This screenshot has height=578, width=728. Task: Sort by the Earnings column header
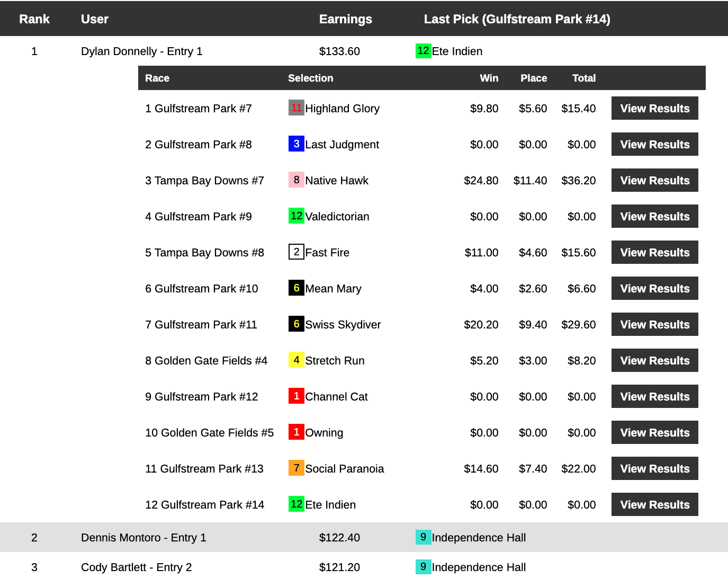point(345,19)
